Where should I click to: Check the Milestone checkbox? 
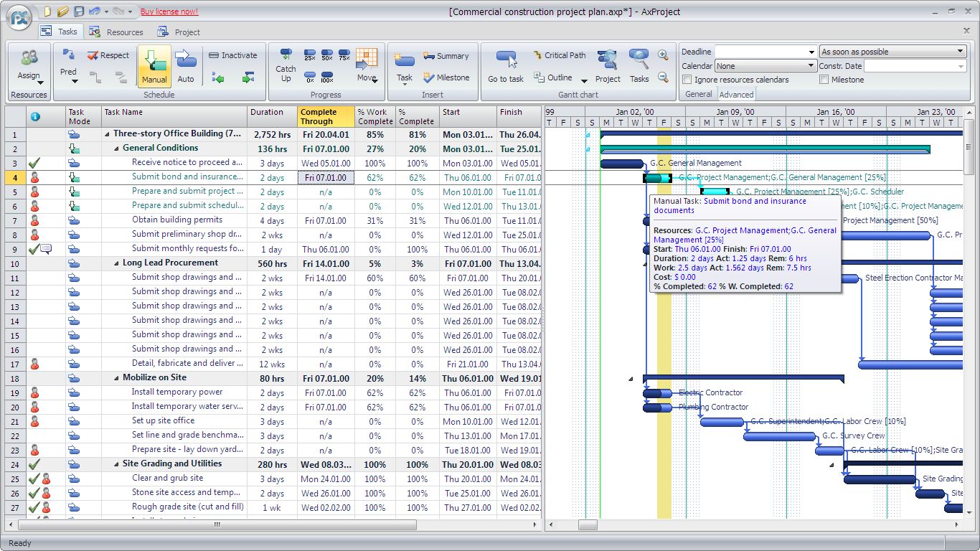pyautogui.click(x=823, y=79)
